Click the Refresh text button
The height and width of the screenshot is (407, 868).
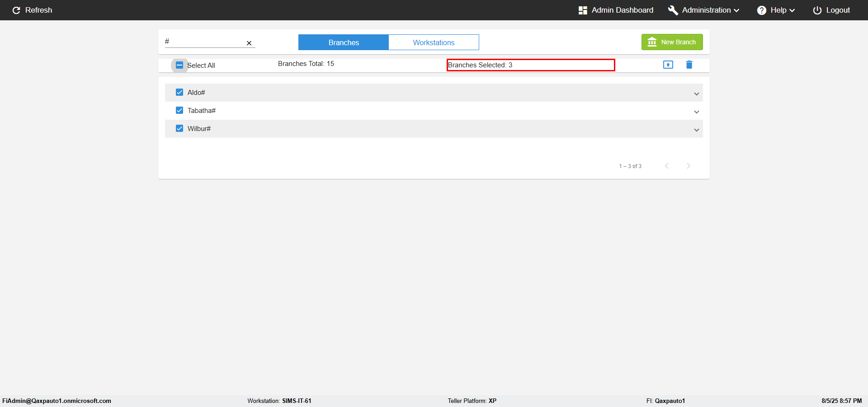click(x=38, y=10)
